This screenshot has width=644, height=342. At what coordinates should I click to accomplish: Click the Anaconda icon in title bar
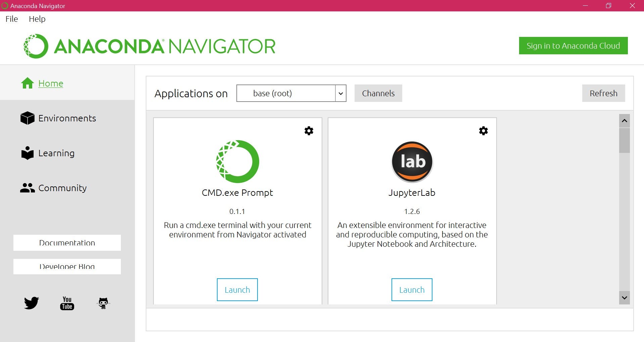(x=5, y=6)
